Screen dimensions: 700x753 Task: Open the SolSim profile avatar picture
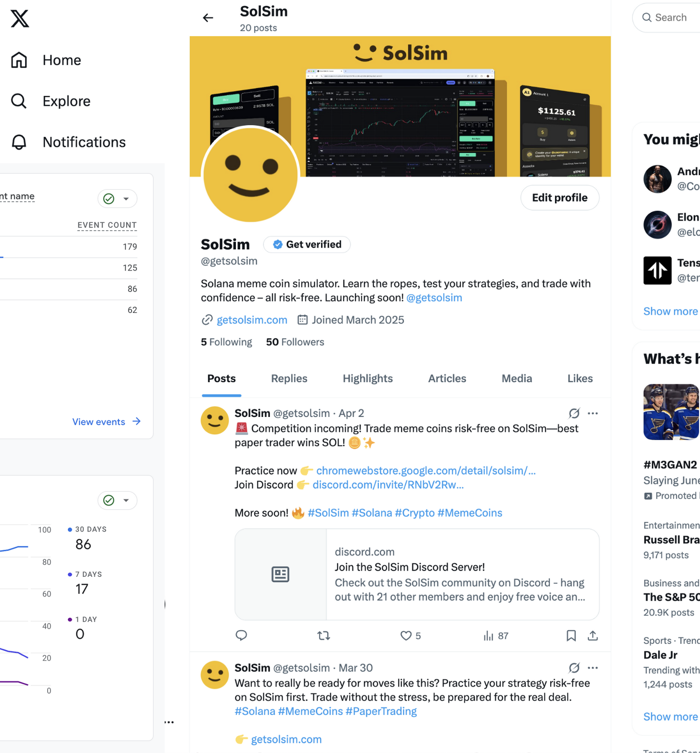click(250, 175)
